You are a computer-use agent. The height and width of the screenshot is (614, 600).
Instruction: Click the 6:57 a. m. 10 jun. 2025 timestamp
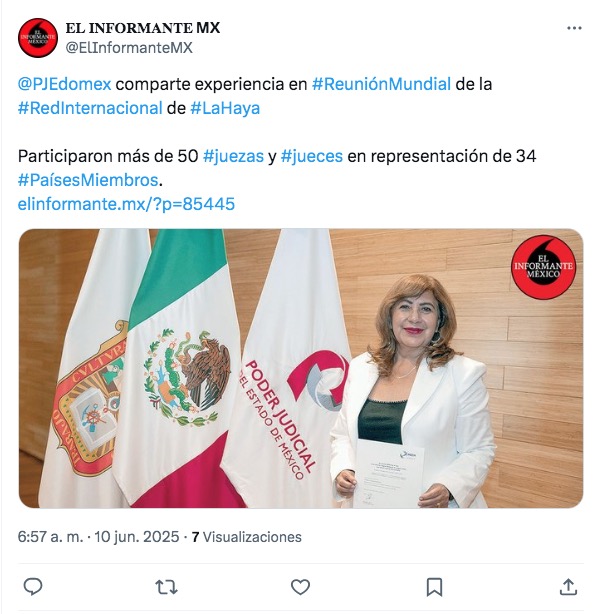[x=98, y=536]
